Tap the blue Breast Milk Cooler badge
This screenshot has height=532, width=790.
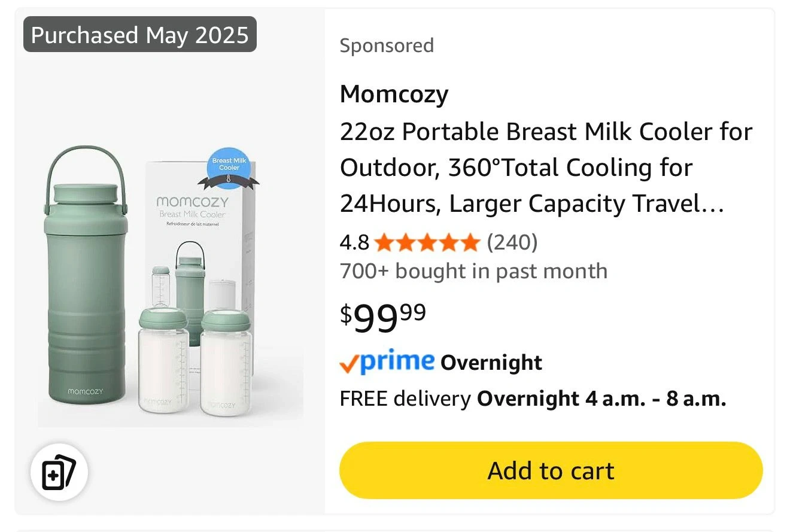click(229, 165)
